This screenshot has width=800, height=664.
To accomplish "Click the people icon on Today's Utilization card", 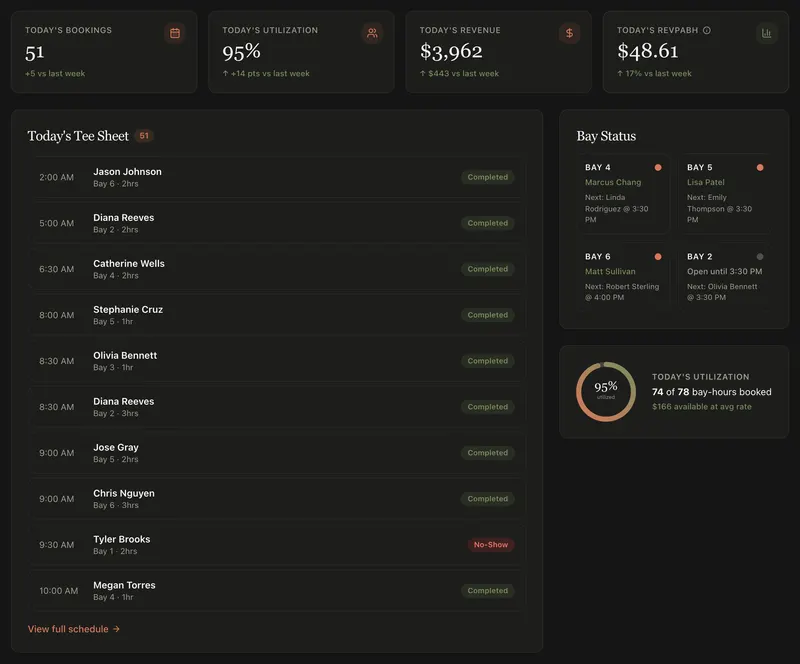I will [372, 33].
